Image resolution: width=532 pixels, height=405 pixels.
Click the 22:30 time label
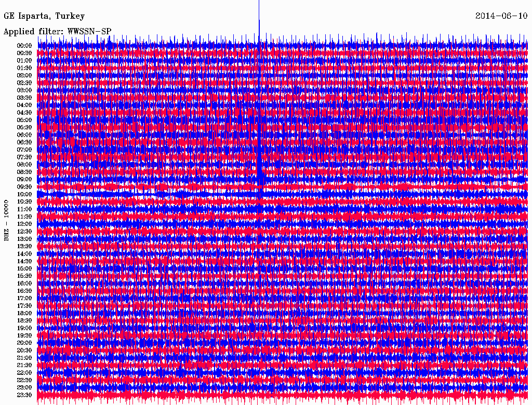point(24,380)
